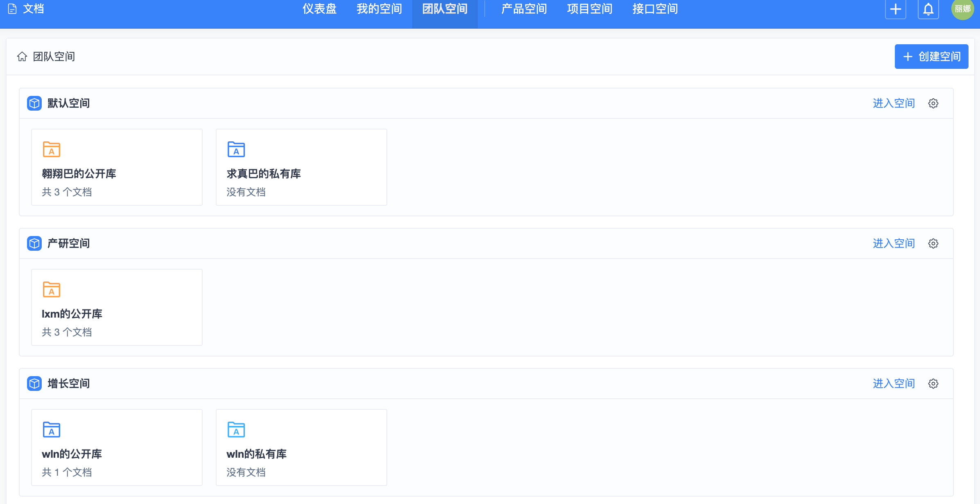The width and height of the screenshot is (980, 504).
Task: Open the wln的公开库 library card
Action: click(x=117, y=447)
